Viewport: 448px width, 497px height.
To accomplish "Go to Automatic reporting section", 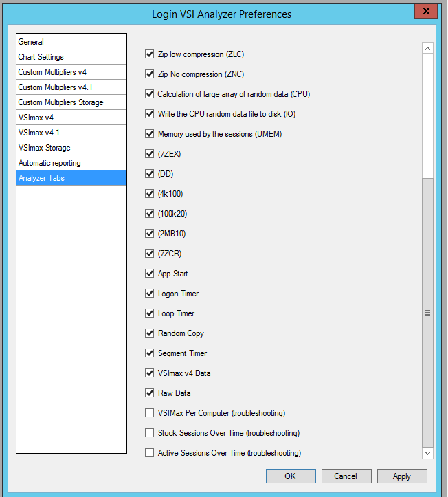I will 71,163.
